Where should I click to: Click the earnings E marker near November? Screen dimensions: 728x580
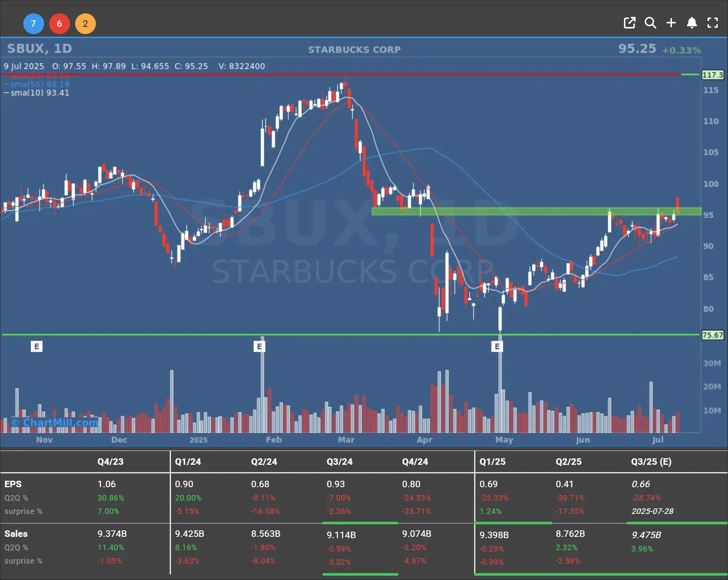click(37, 346)
